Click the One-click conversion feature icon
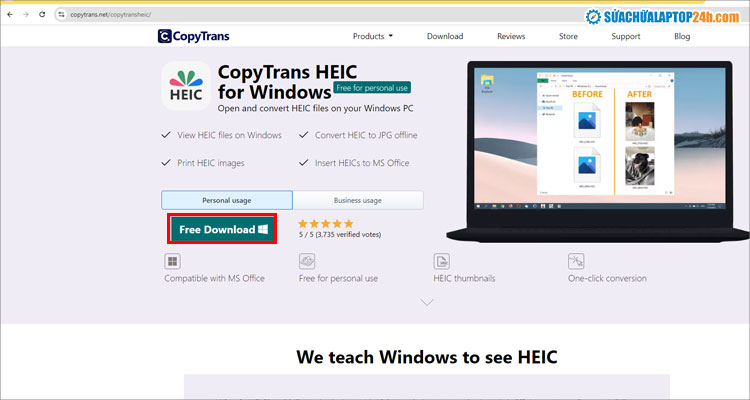 pyautogui.click(x=576, y=261)
